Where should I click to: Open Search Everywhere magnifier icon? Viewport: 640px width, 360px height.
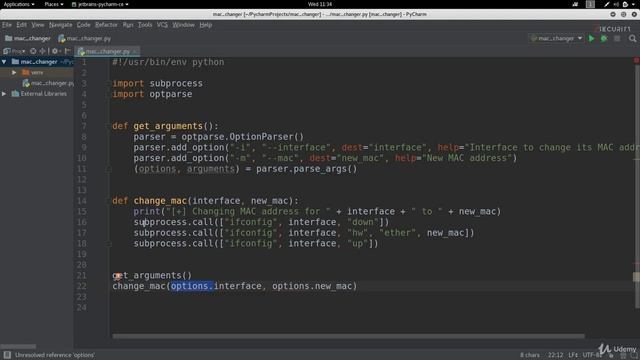click(632, 38)
